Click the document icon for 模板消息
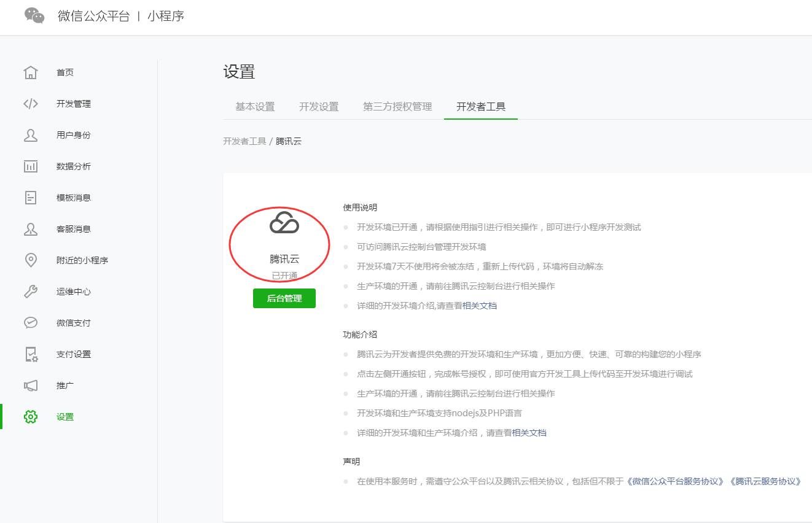Viewport: 812px width, 523px height. pos(31,198)
